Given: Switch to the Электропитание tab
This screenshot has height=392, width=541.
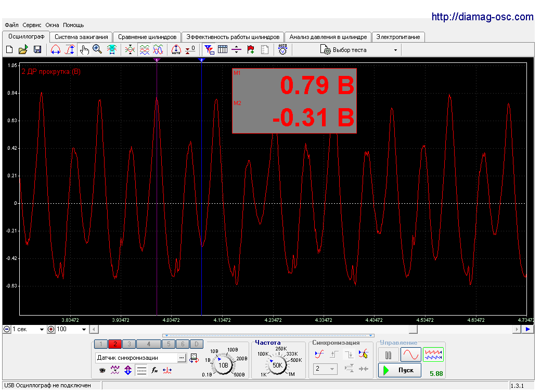Looking at the screenshot, I should (x=398, y=37).
